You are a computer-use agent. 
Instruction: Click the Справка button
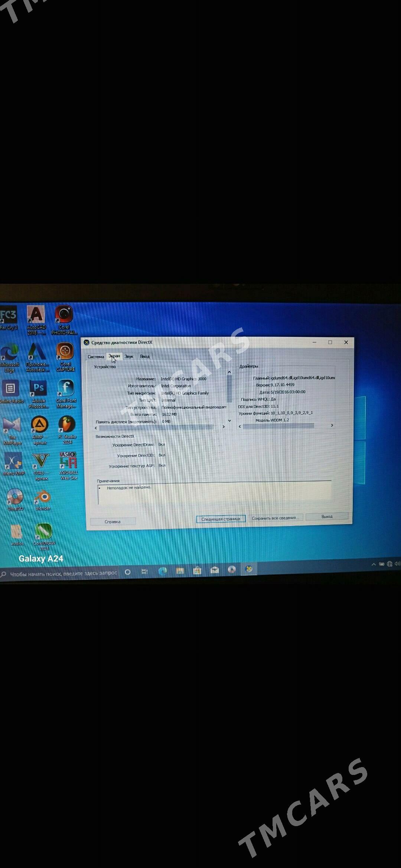point(113,522)
